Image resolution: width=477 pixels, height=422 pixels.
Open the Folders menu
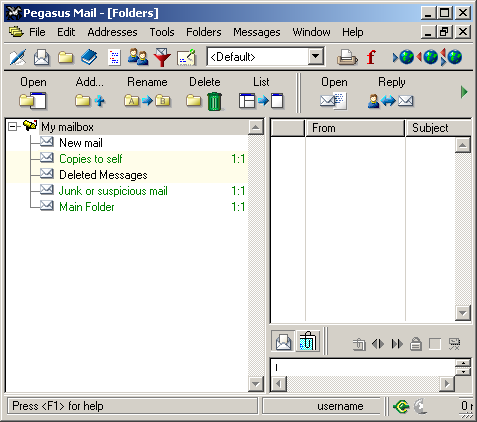click(204, 32)
